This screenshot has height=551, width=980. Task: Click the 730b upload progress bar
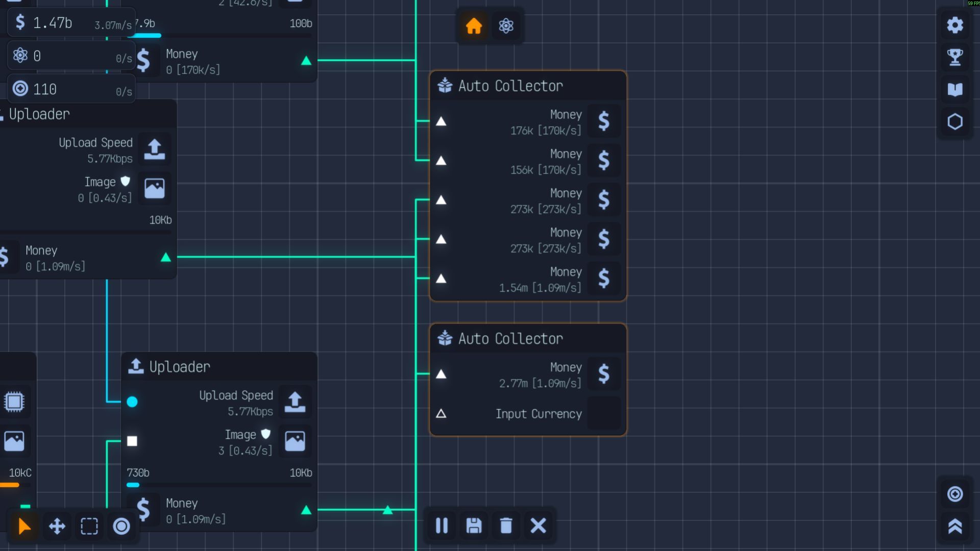click(219, 485)
